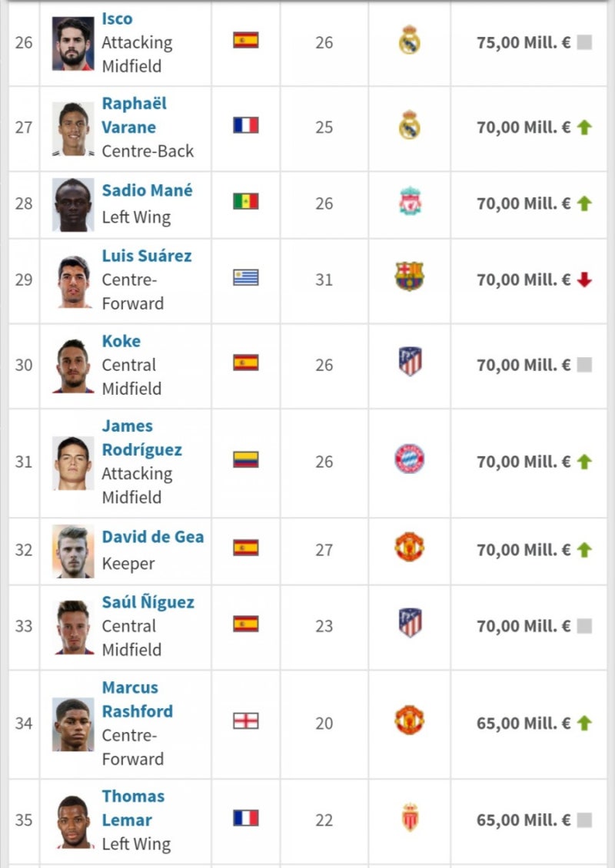Click Raphaël Varane's 70,00 Mill. € market value
Viewport: 615px width, 868px height.
tap(523, 127)
